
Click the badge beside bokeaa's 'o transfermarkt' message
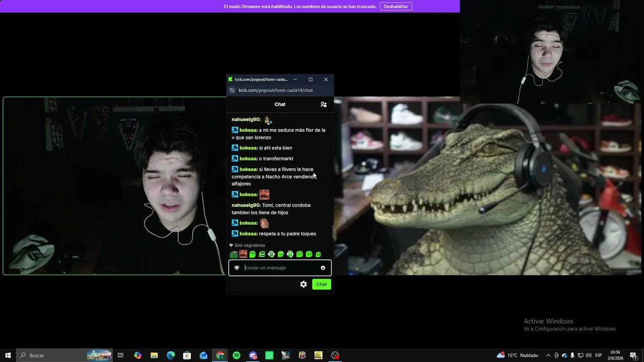click(x=235, y=159)
